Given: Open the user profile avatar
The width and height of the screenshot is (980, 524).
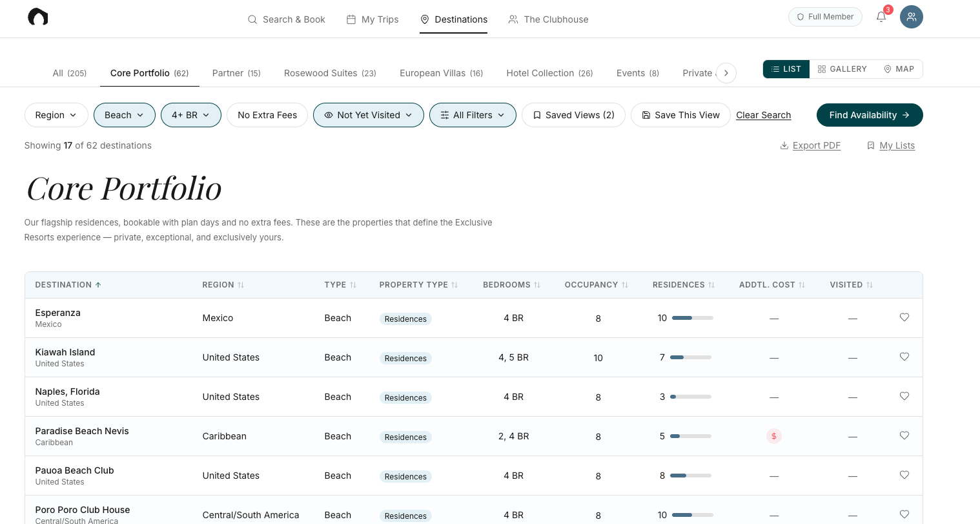Looking at the screenshot, I should 912,17.
